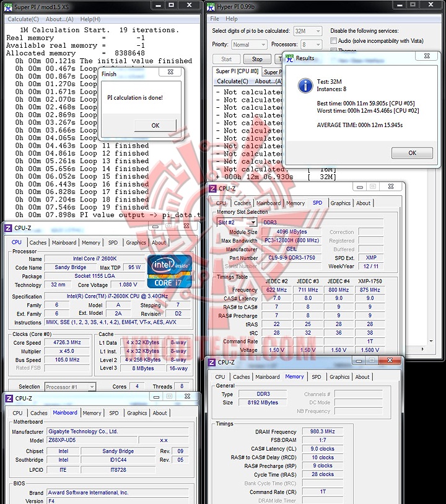Click the Start button in Hyper PI
The image size is (446, 504).
226,59
